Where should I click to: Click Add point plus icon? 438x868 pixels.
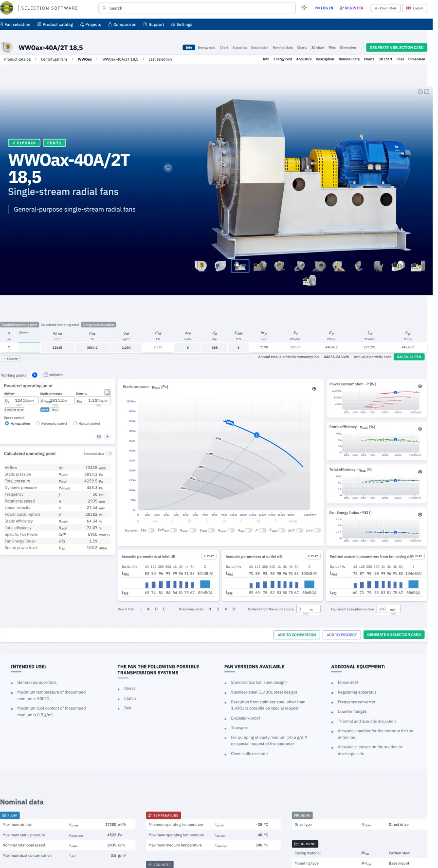[46, 375]
